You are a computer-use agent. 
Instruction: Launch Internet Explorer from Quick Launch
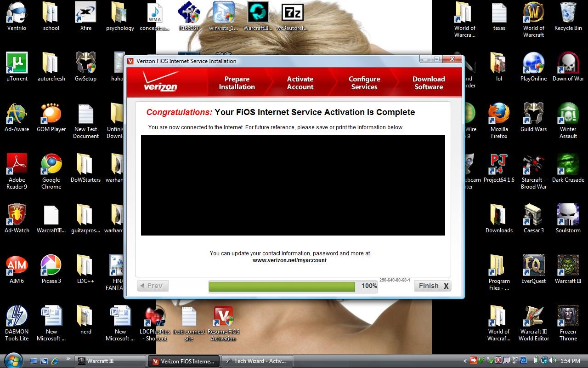pos(55,361)
